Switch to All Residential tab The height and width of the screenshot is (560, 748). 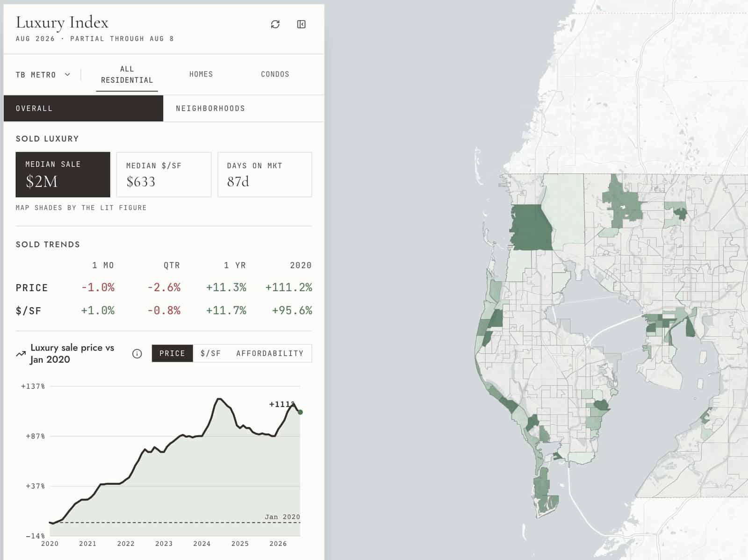[127, 75]
